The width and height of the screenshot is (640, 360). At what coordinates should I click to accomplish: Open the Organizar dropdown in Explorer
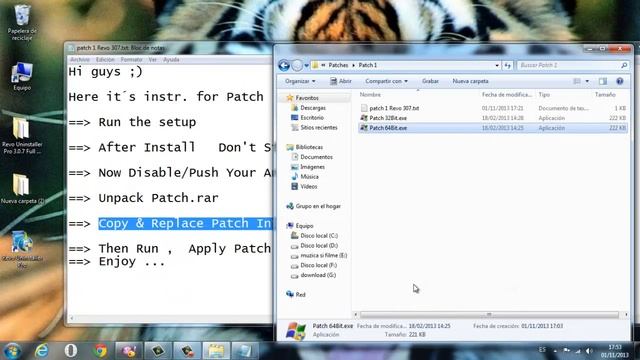pos(300,81)
